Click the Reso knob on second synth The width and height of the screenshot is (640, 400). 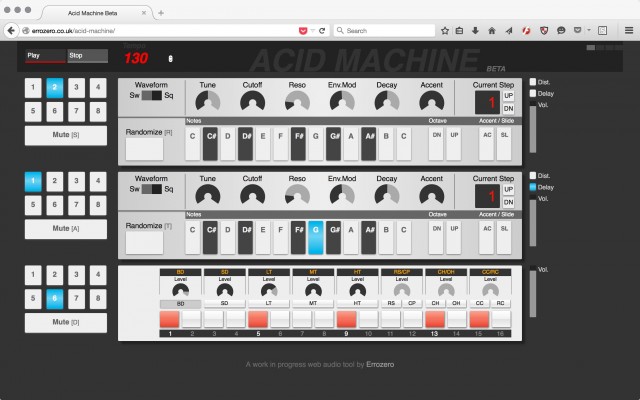click(297, 194)
